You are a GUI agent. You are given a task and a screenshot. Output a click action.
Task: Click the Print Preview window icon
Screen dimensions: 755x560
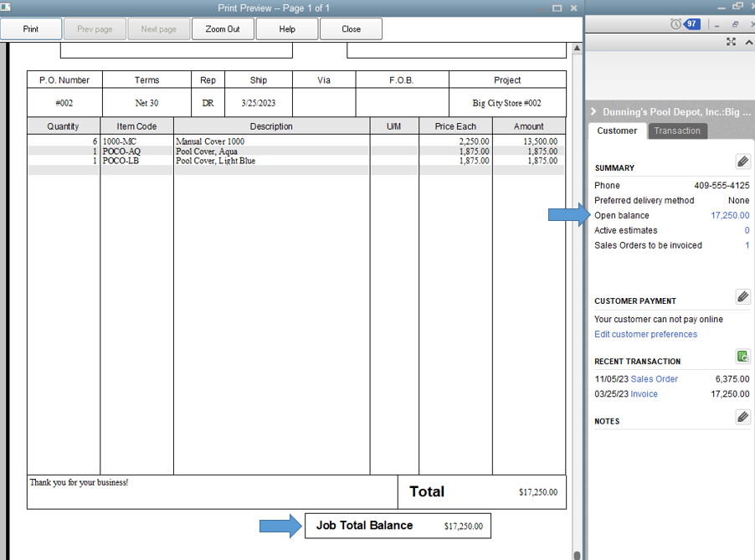click(x=5, y=8)
